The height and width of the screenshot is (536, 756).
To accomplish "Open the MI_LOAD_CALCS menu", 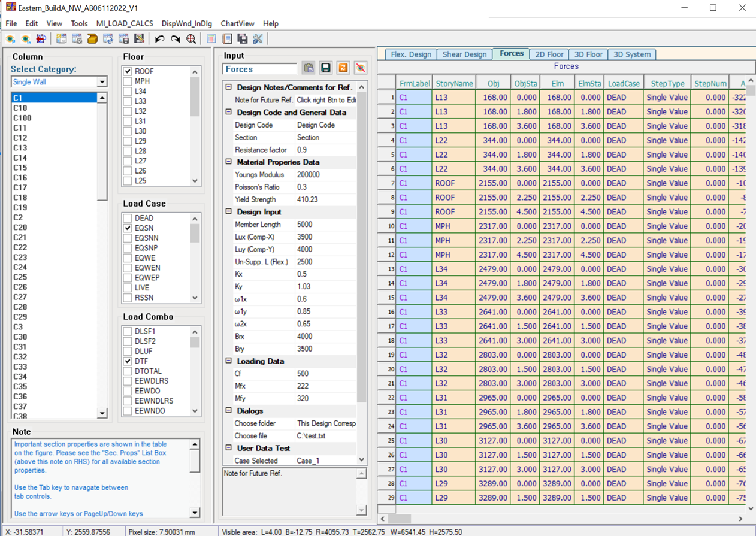I will [125, 23].
